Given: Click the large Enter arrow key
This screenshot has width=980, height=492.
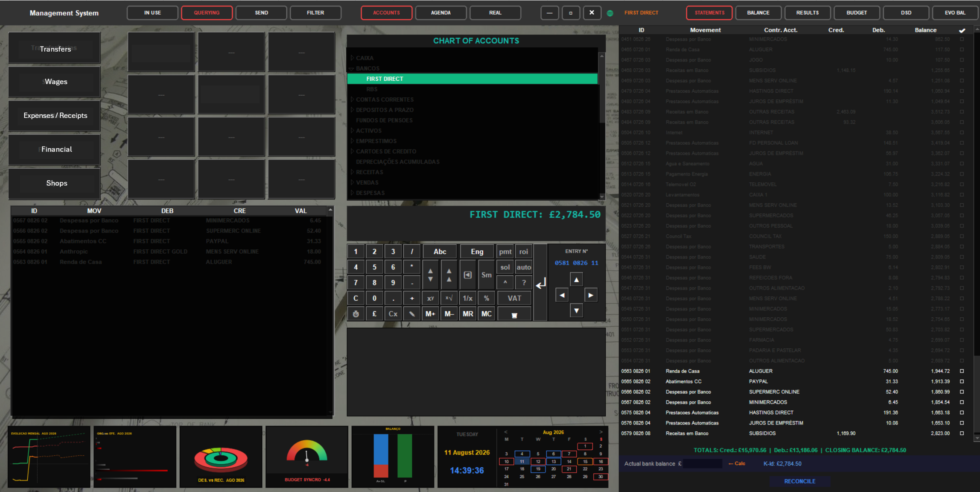Looking at the screenshot, I should [540, 283].
